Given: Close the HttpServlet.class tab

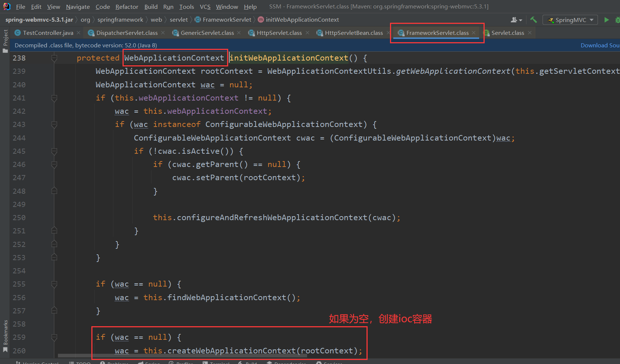Looking at the screenshot, I should pyautogui.click(x=307, y=33).
